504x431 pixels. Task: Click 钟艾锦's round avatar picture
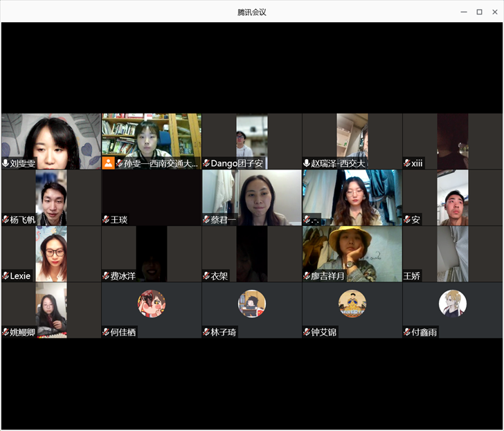point(352,304)
